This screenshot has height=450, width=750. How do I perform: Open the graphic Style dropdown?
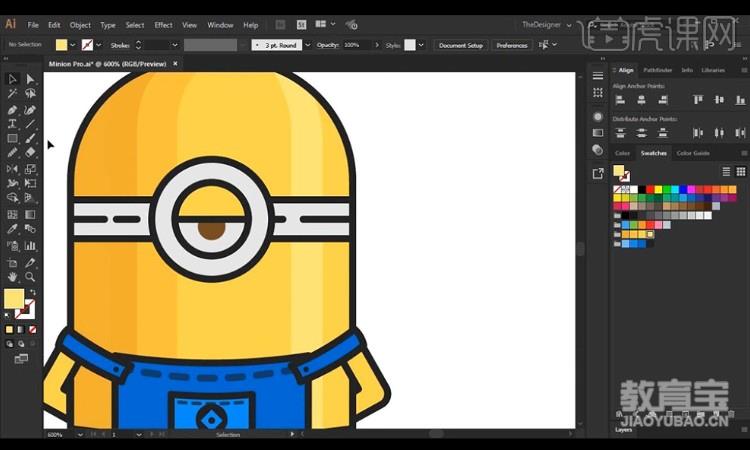pyautogui.click(x=421, y=45)
